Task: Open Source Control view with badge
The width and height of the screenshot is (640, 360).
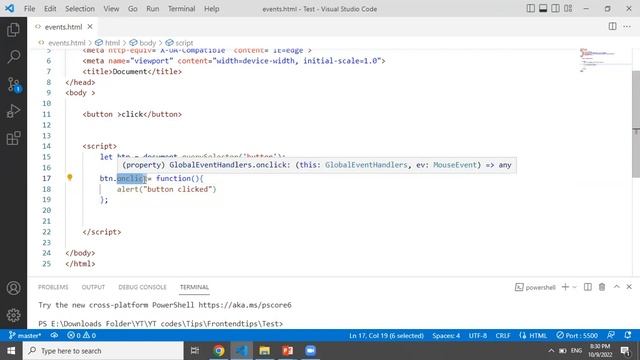Action: [x=13, y=84]
